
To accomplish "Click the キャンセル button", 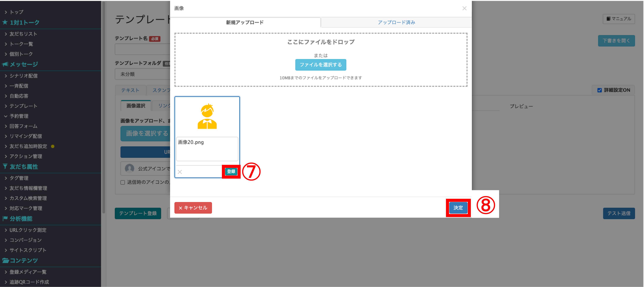I will click(x=193, y=208).
